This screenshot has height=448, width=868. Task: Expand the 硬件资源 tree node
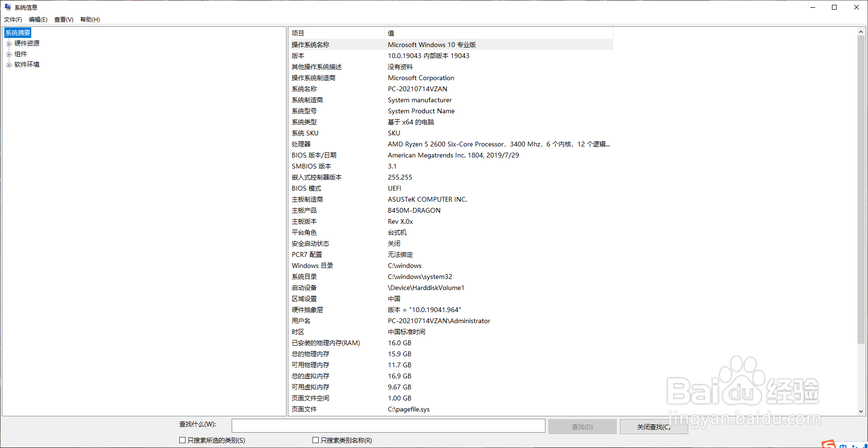point(9,44)
